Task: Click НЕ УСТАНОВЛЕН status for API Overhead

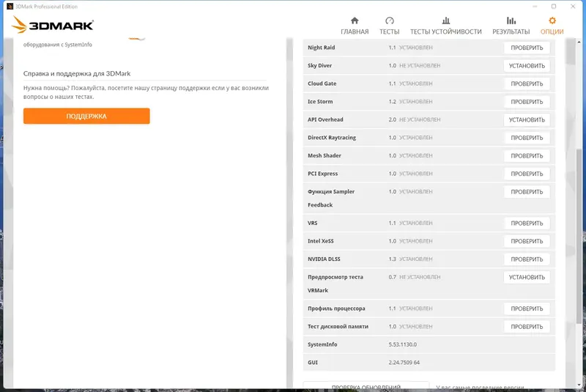Action: click(420, 119)
